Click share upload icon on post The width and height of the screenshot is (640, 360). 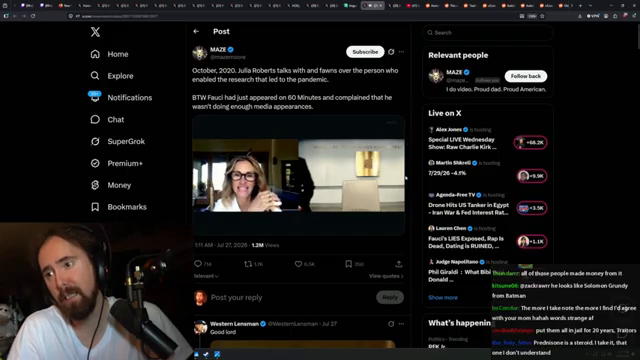coord(399,264)
